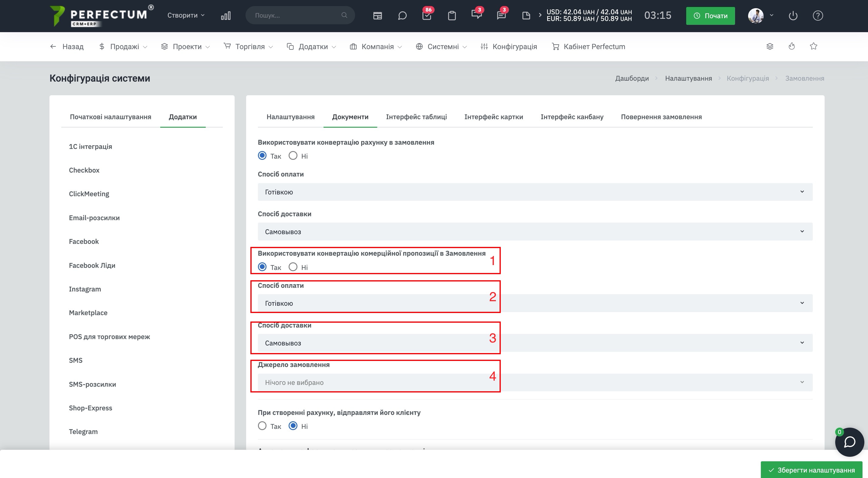Select Ні for invoice conversion to order
Viewport: 868px width, 478px height.
[x=293, y=156]
